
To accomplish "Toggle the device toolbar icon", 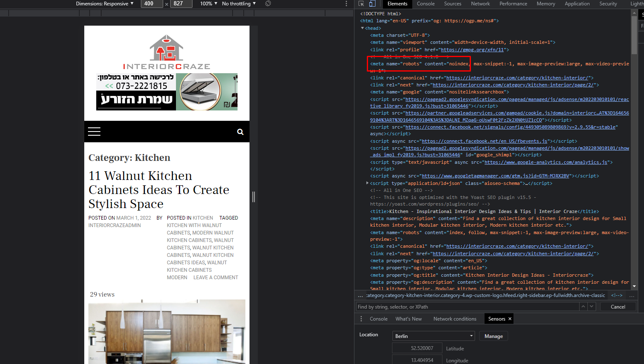I will pyautogui.click(x=372, y=4).
